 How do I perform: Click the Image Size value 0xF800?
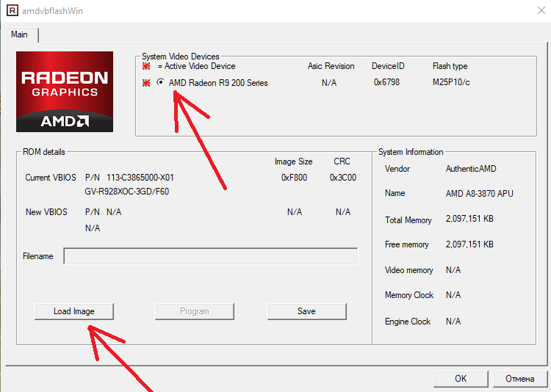[x=294, y=178]
